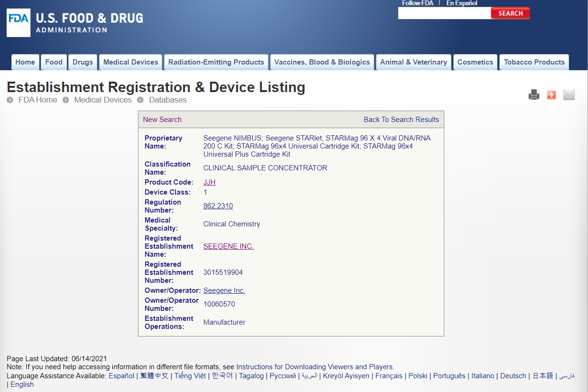Select Português language assistance link
This screenshot has width=588, height=392.
450,376
